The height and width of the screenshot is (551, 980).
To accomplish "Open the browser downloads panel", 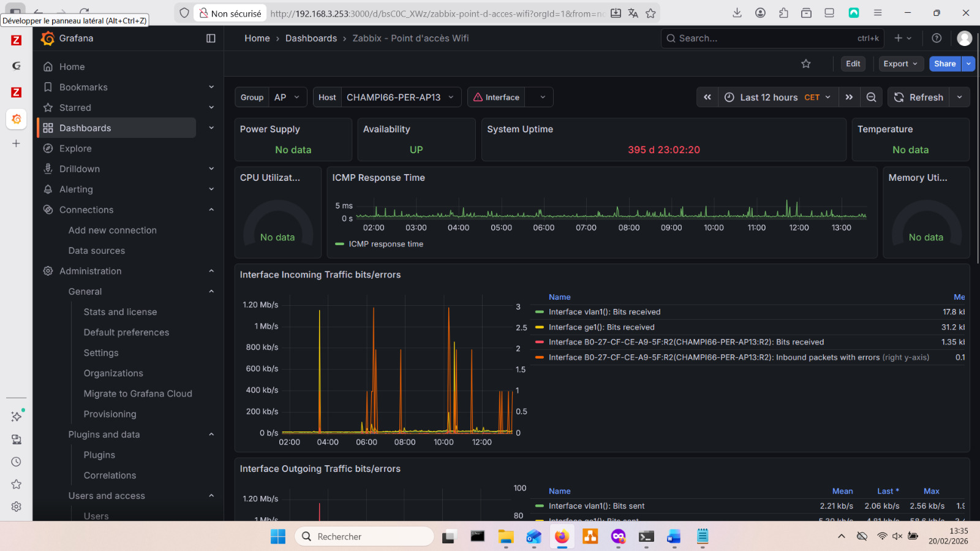I will click(737, 13).
